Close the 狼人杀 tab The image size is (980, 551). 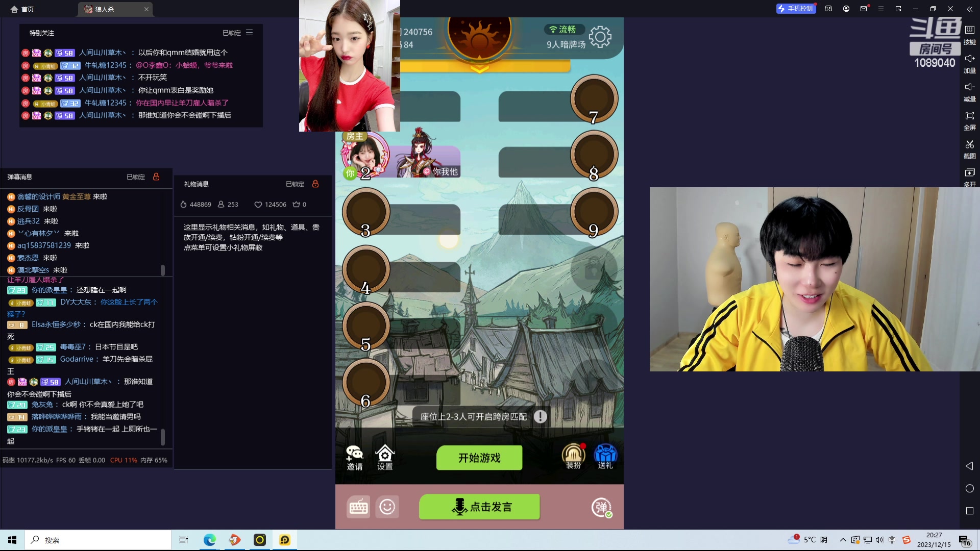pyautogui.click(x=146, y=9)
